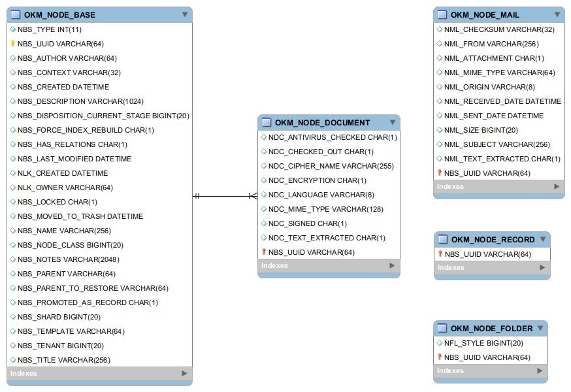Click the OKM_NODE_BASE table icon

tap(16, 14)
